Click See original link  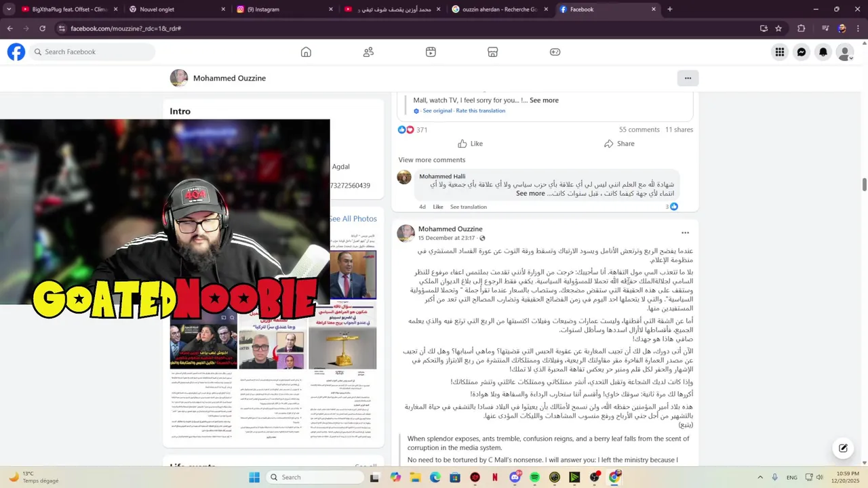click(437, 111)
